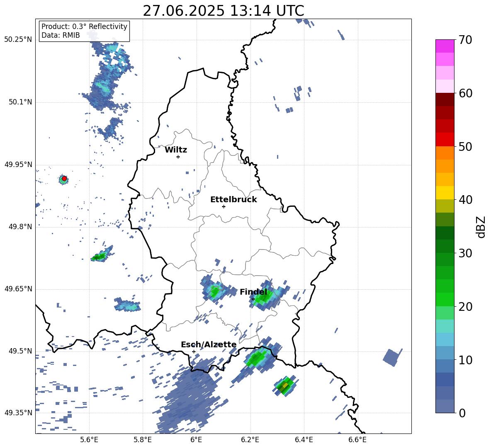
Task: Click the cross marker below Wiltz
Action: click(x=178, y=157)
